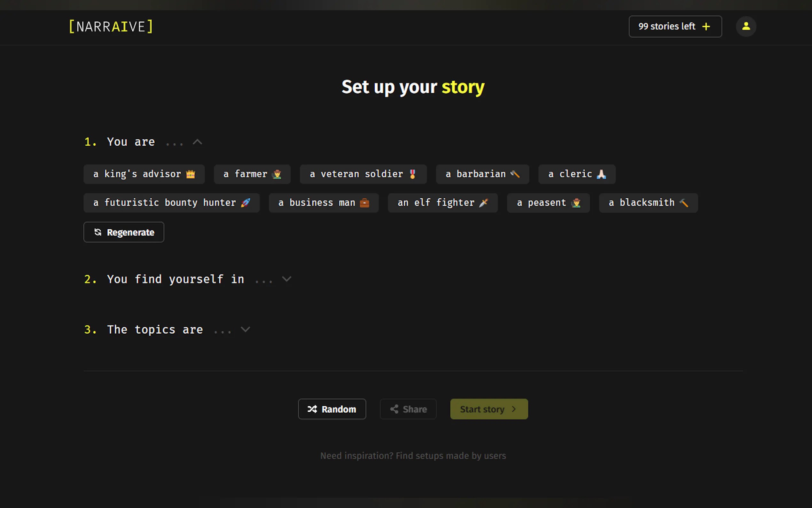Viewport: 812px width, 508px height.
Task: Collapse the 'You are' section chevron
Action: [x=197, y=142]
